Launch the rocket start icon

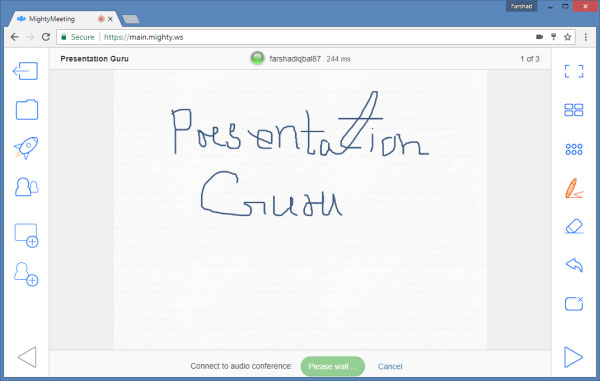point(26,148)
